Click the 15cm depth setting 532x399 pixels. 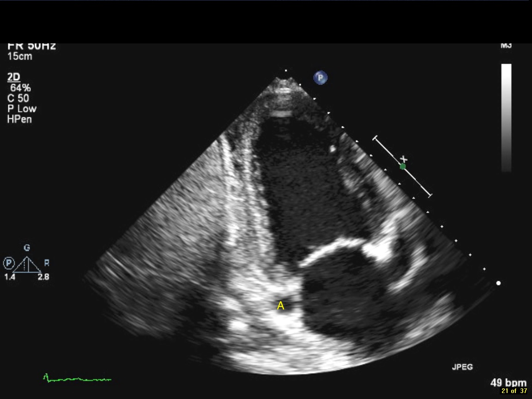20,56
